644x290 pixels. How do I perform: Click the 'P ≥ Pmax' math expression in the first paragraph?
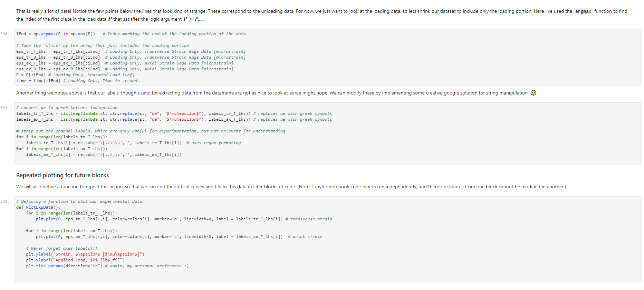pyautogui.click(x=194, y=19)
